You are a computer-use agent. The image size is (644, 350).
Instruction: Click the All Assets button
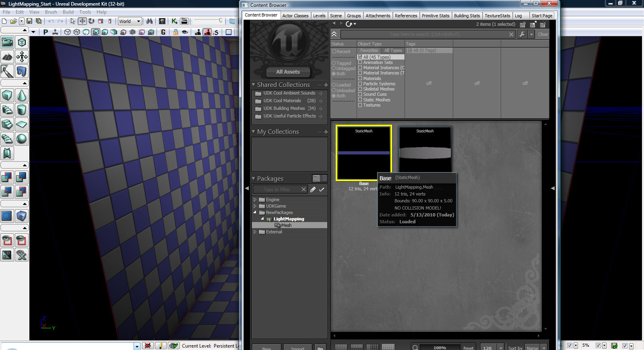(288, 72)
